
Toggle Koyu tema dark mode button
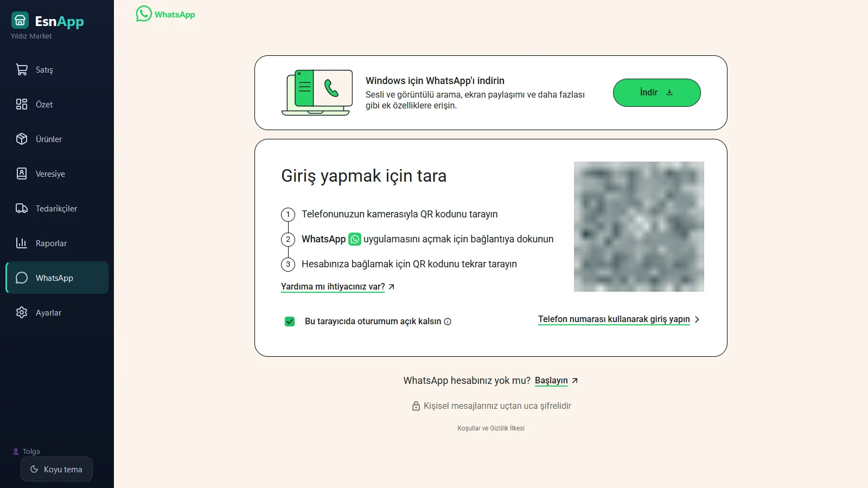coord(56,469)
